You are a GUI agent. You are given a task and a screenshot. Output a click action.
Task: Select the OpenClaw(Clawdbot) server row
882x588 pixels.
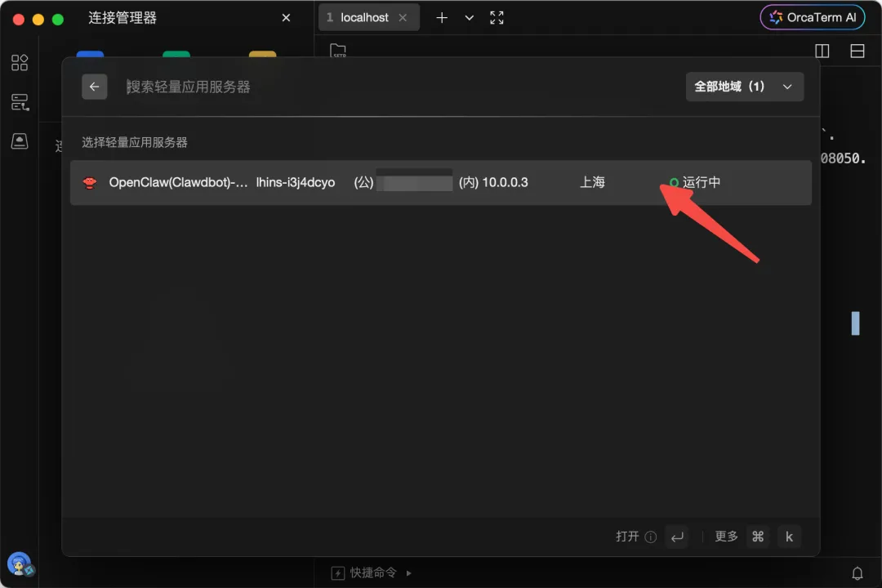coord(440,182)
